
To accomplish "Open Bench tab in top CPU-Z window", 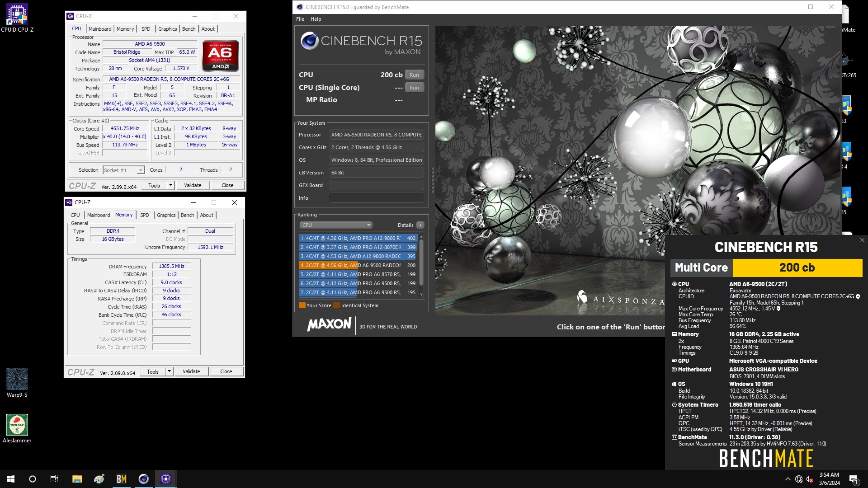I will click(189, 29).
